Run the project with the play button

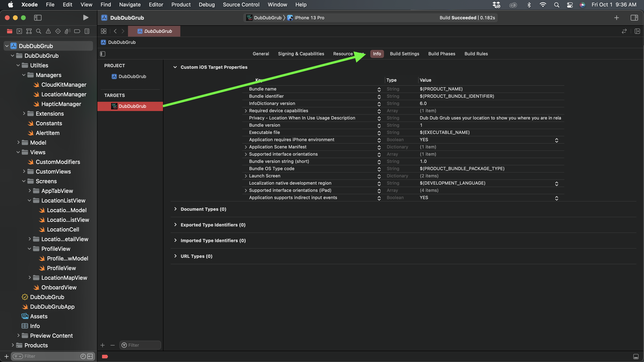[86, 17]
